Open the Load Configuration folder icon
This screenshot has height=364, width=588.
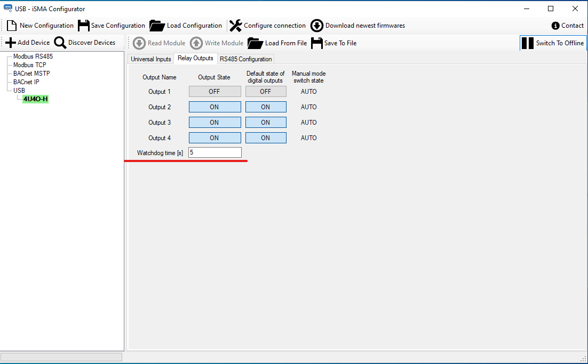coord(157,26)
